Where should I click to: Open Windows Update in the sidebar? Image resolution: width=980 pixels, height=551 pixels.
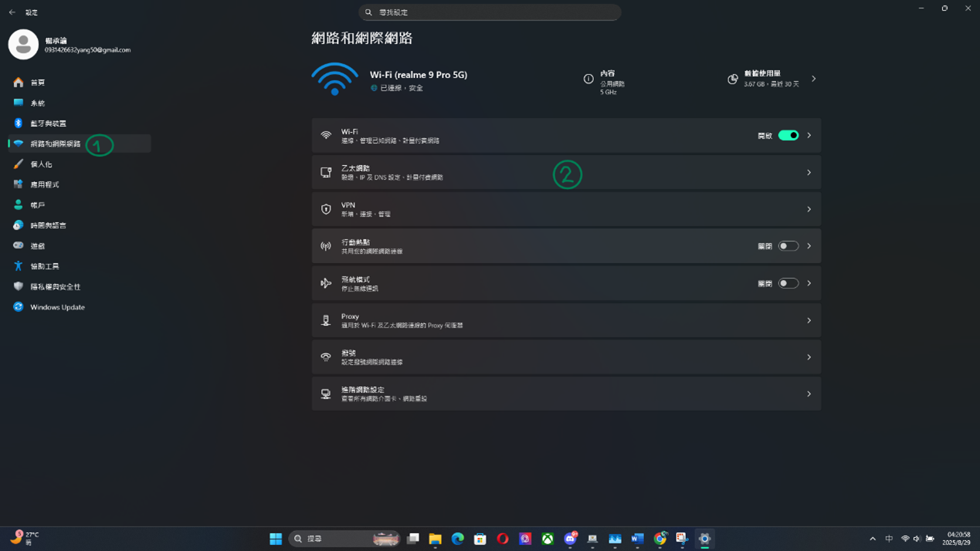tap(57, 307)
